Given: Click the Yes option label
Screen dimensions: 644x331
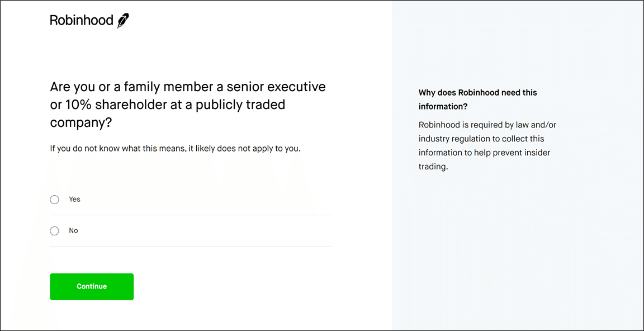Looking at the screenshot, I should pyautogui.click(x=74, y=199).
